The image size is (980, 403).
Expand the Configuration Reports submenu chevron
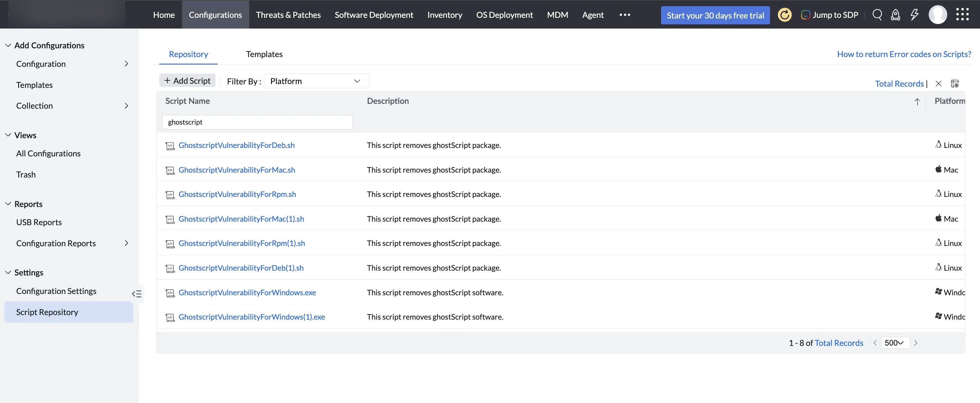[126, 243]
